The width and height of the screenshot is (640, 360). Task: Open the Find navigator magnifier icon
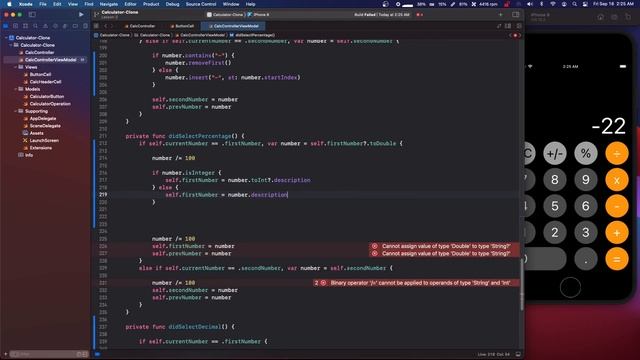36,26
